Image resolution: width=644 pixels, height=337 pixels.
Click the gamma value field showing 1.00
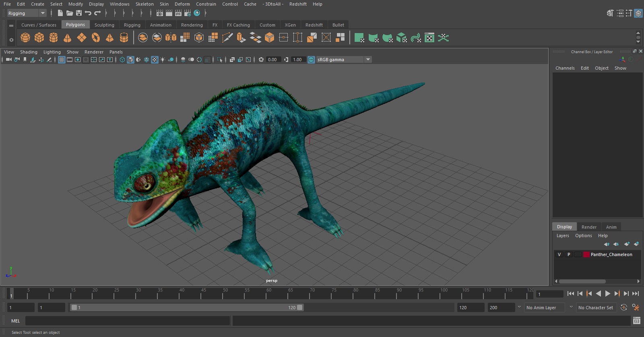tap(298, 60)
